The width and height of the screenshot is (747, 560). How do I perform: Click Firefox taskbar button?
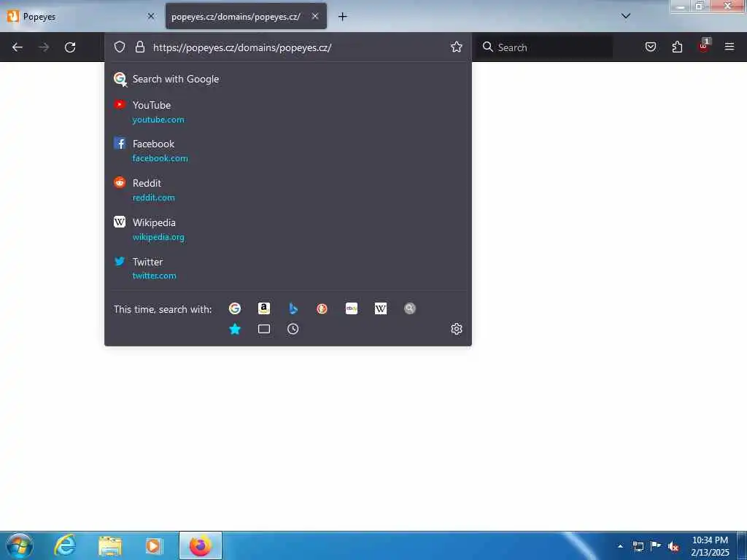coord(201,545)
